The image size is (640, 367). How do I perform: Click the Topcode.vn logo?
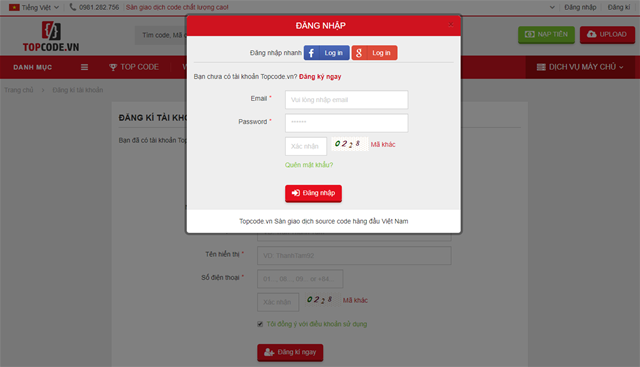pos(51,36)
